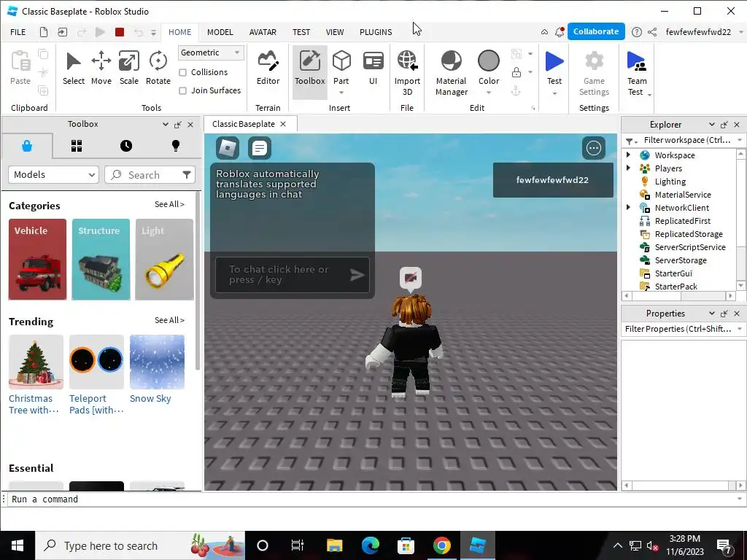Screen dimensions: 747x560
Task: Open the Geometric mode dropdown
Action: click(x=211, y=52)
